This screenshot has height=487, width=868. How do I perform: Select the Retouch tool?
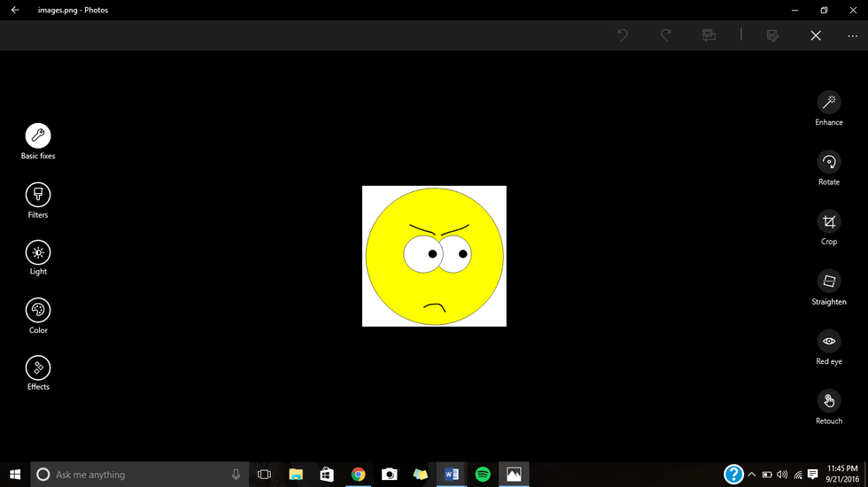[x=829, y=401]
